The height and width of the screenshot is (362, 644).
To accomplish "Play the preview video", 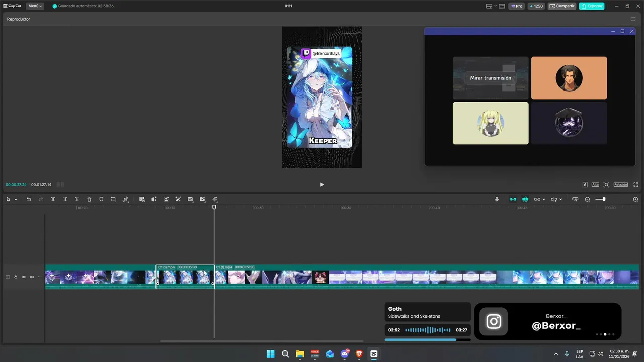I will pyautogui.click(x=322, y=185).
